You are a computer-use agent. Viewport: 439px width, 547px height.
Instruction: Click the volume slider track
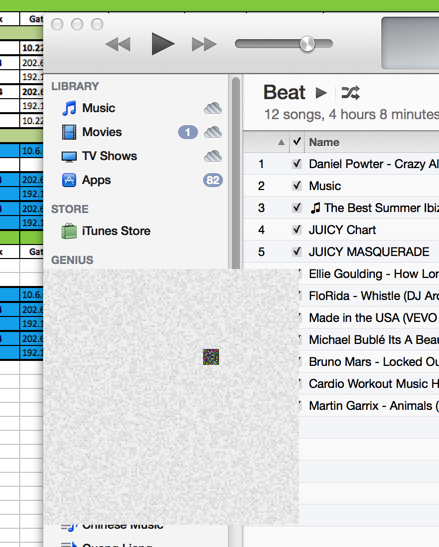284,44
